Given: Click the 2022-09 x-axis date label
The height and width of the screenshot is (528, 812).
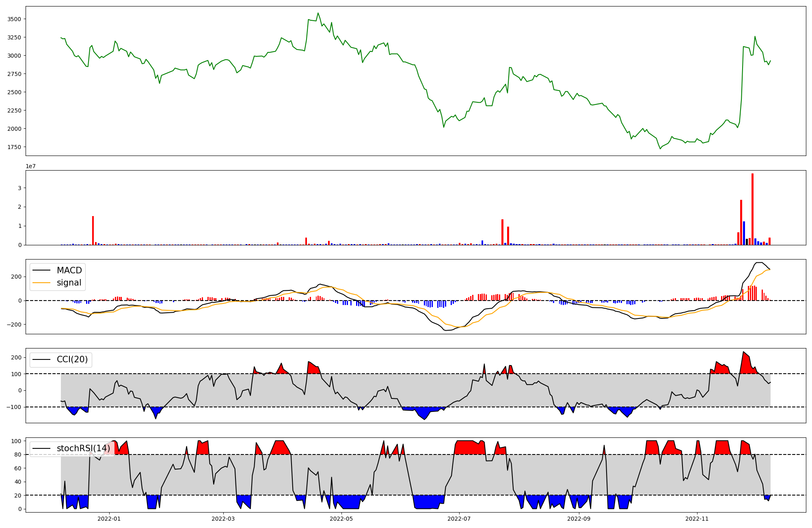Looking at the screenshot, I should click(579, 519).
